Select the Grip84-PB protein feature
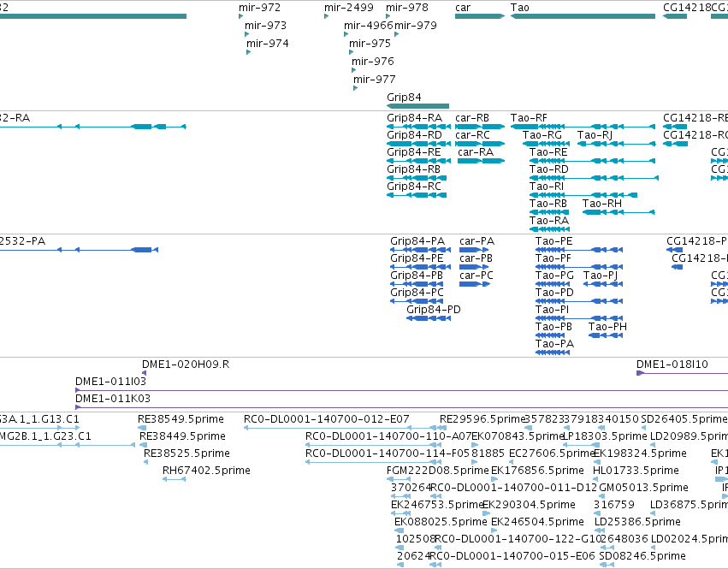 coord(417,284)
